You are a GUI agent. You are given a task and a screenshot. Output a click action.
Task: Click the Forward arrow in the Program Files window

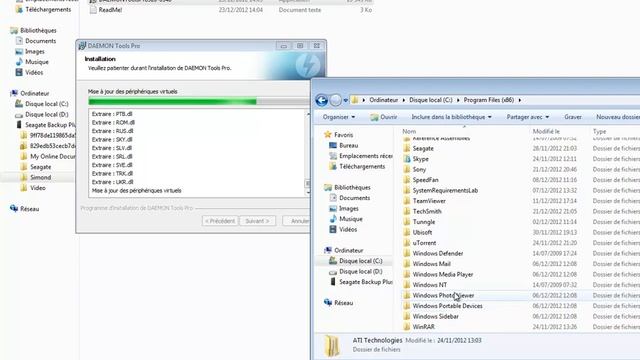click(x=336, y=100)
